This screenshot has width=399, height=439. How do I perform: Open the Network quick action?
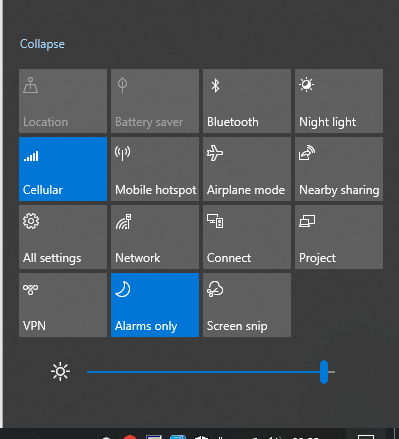(155, 237)
